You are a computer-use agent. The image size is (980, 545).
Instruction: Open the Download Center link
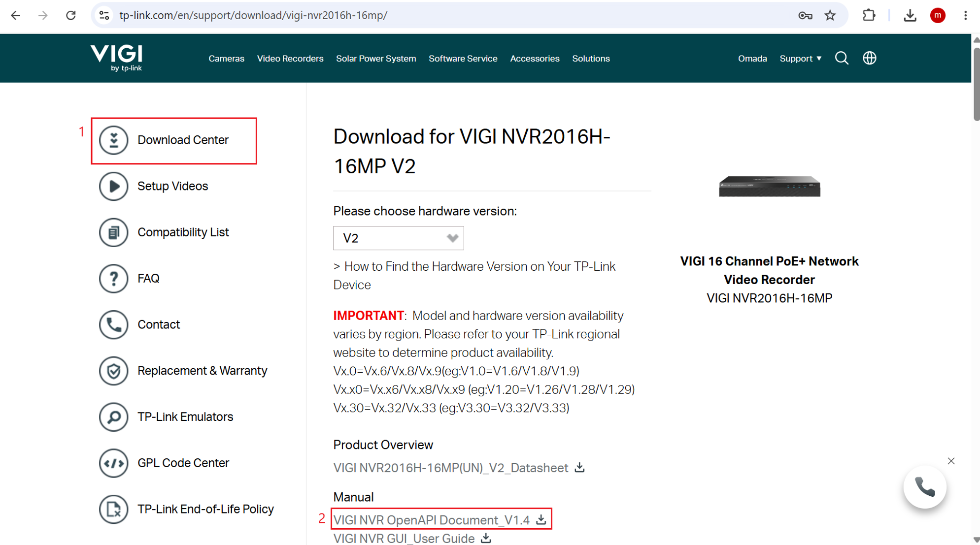pos(183,140)
